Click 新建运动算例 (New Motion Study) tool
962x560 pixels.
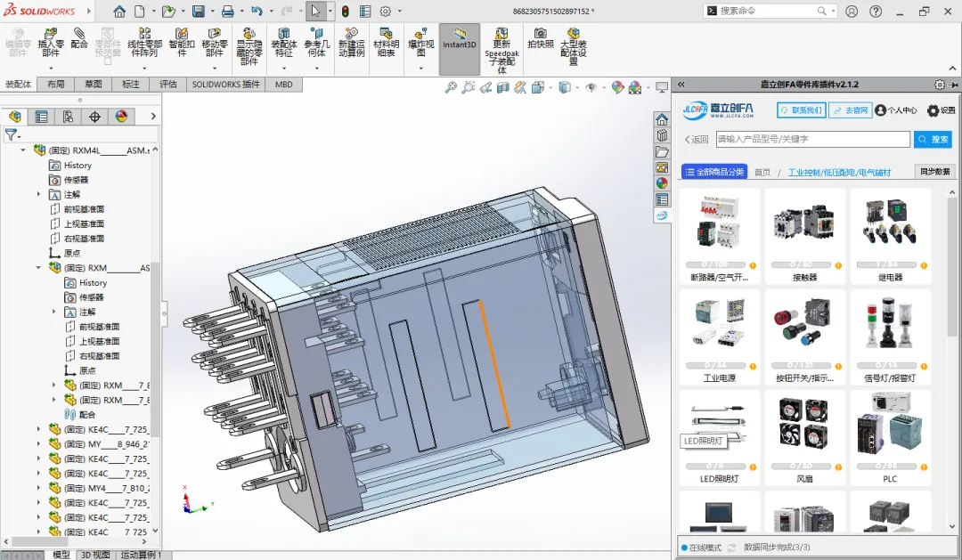click(x=352, y=43)
